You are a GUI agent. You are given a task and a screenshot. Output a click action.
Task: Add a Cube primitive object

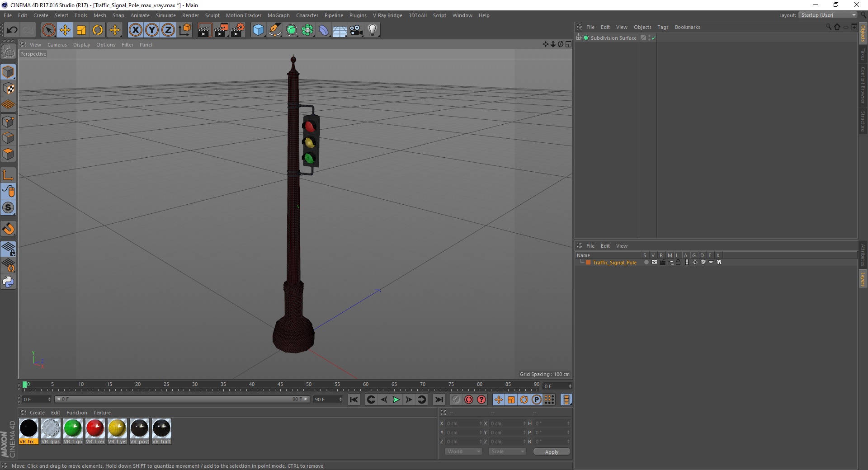[258, 30]
